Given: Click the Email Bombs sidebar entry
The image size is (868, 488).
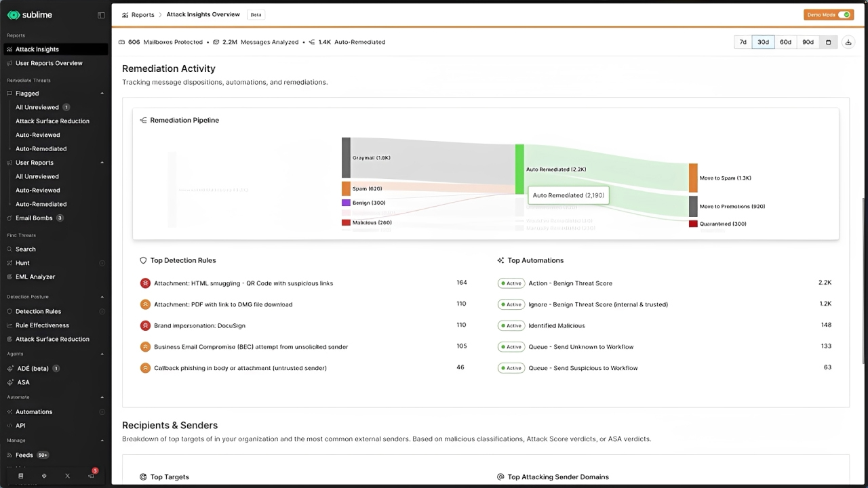Looking at the screenshot, I should coord(34,218).
